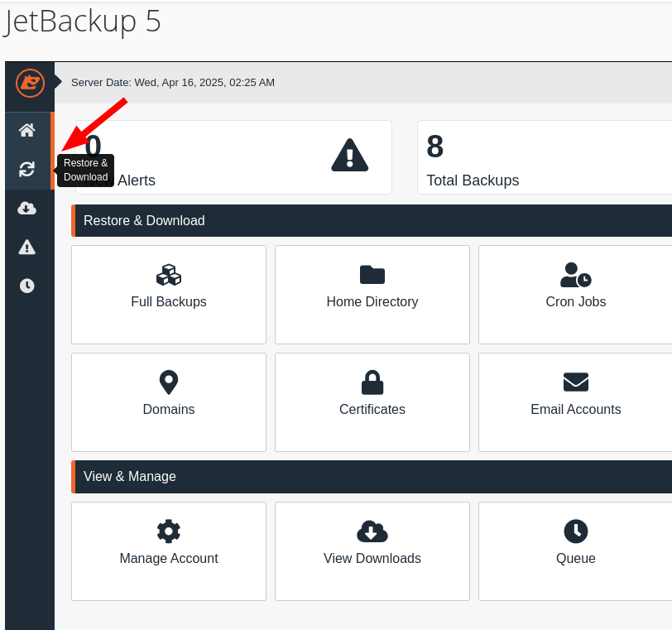Open the Downloads cloud icon in sidebar
Screen dimensions: 672x630
pyautogui.click(x=27, y=209)
